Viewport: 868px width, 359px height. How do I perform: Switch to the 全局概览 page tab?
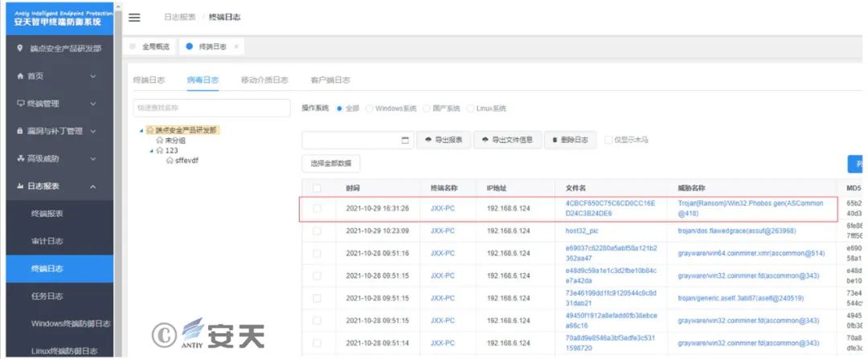pos(150,47)
